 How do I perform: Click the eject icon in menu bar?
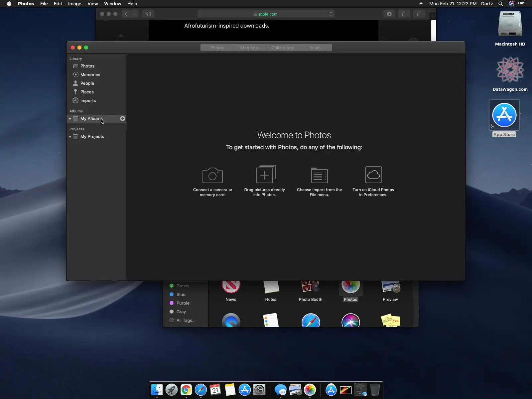[x=421, y=4]
